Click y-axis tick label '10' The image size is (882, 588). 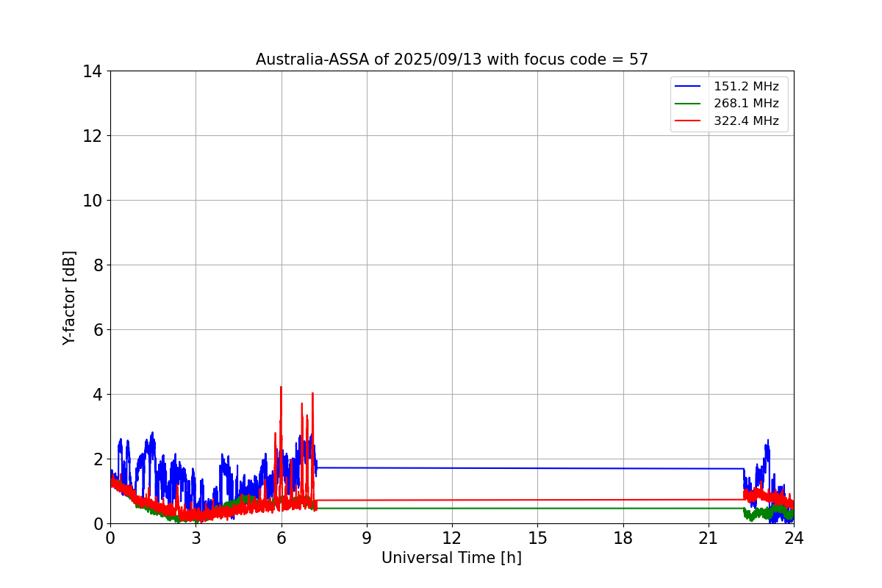(92, 201)
